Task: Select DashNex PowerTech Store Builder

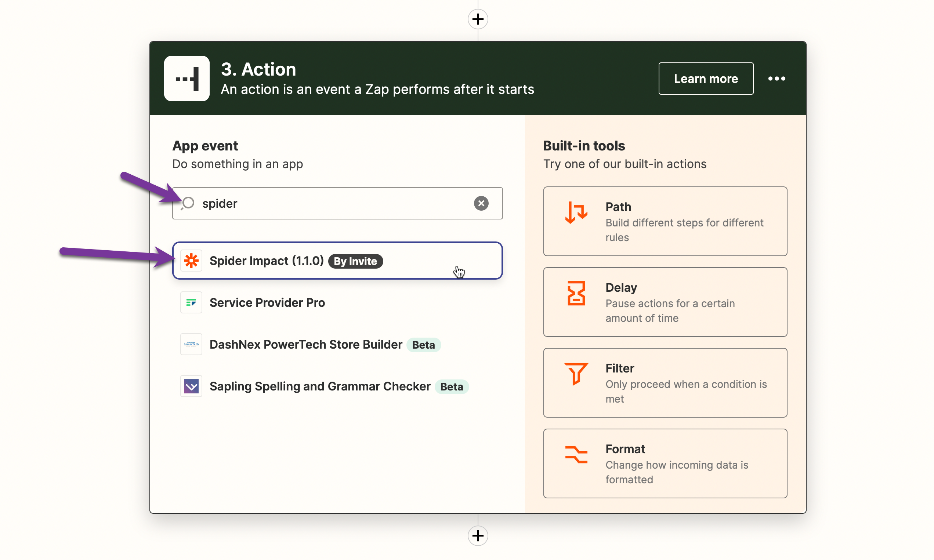Action: [x=337, y=344]
